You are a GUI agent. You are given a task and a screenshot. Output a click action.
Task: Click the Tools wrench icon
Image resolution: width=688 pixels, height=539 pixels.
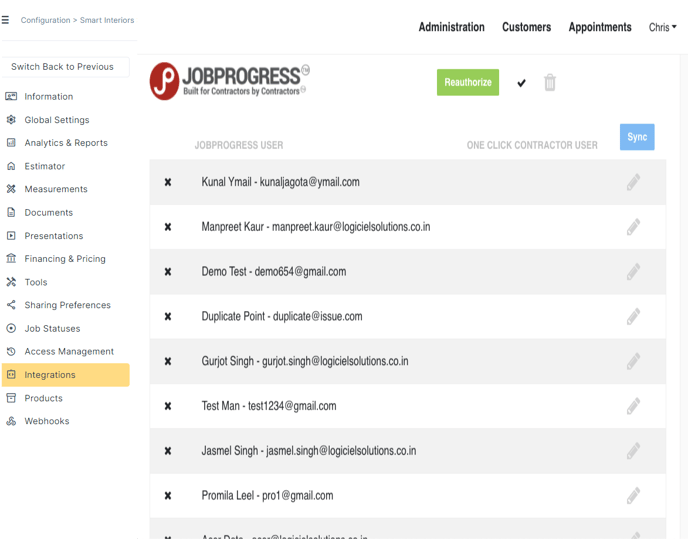coord(11,282)
